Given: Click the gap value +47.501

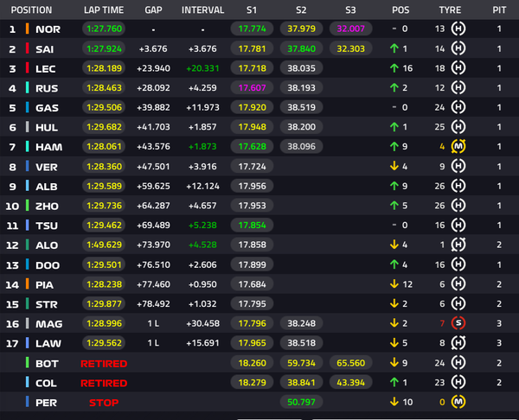Looking at the screenshot, I should tap(153, 166).
